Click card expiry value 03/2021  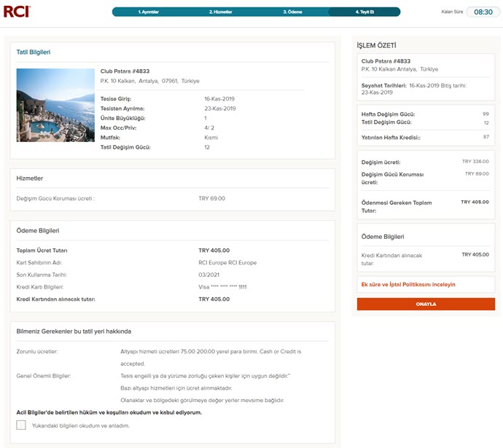pos(208,275)
